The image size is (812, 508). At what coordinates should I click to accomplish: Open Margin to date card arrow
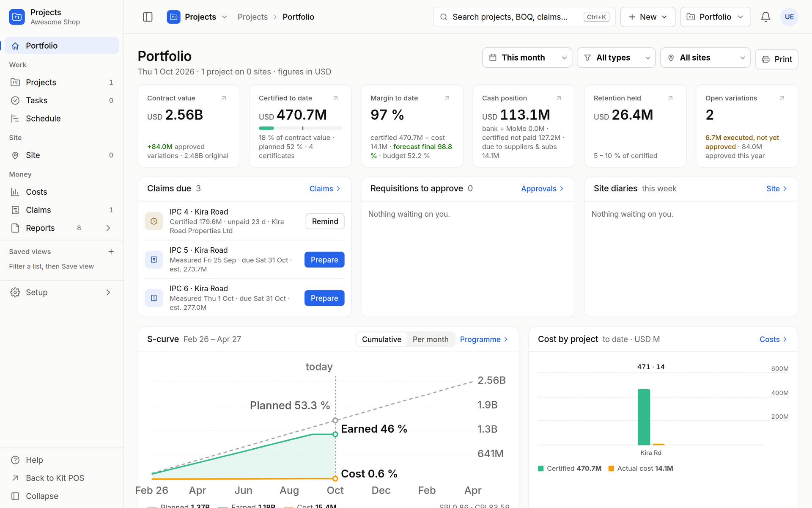(447, 98)
